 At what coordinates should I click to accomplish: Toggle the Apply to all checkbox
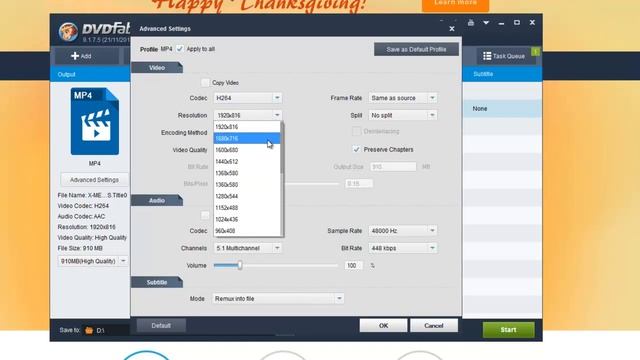[x=180, y=49]
